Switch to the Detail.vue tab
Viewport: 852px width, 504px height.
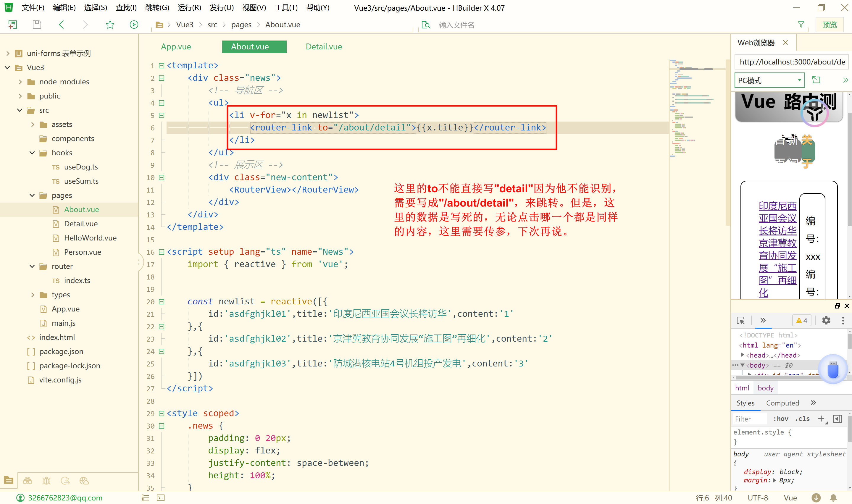324,46
